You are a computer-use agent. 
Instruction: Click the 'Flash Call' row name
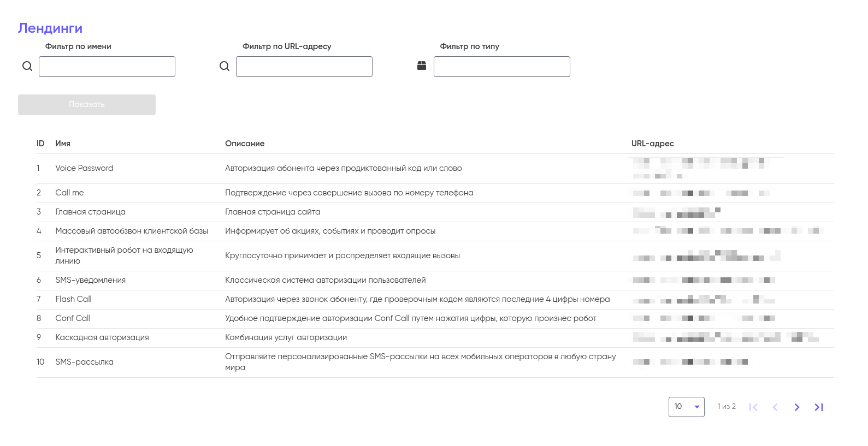(73, 299)
